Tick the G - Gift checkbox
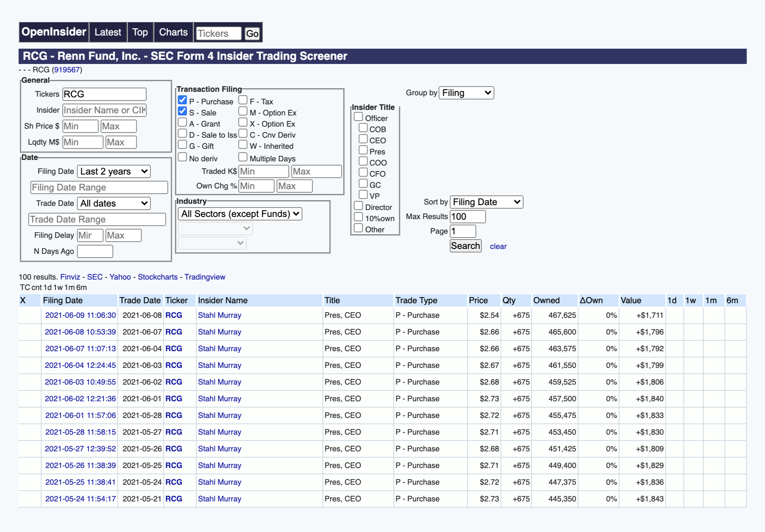Image resolution: width=765 pixels, height=532 pixels. pos(182,145)
